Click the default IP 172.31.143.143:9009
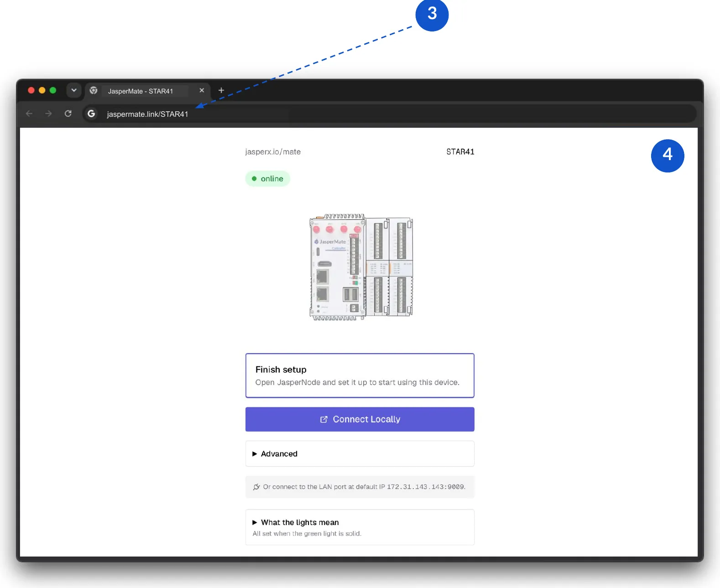Image resolution: width=720 pixels, height=588 pixels. point(425,487)
